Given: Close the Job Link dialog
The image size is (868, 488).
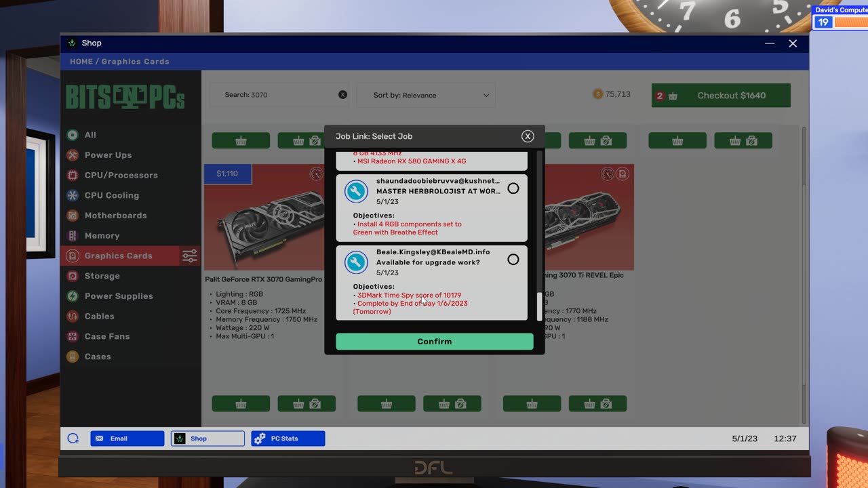Looking at the screenshot, I should (528, 136).
